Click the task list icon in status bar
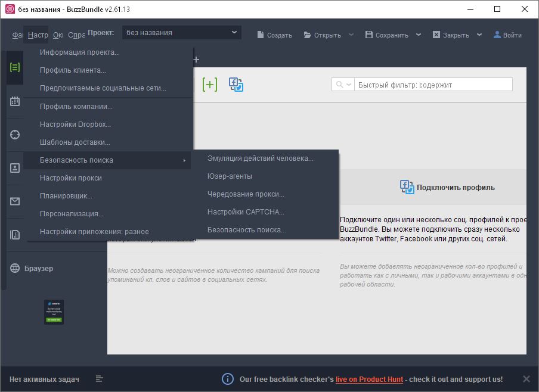The height and width of the screenshot is (392, 539). pyautogui.click(x=100, y=379)
